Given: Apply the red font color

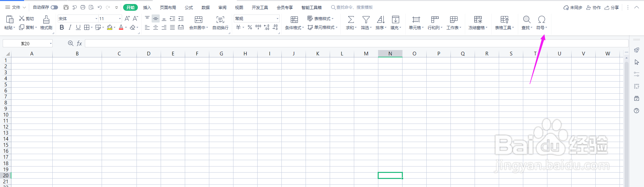Looking at the screenshot, I should (121, 28).
